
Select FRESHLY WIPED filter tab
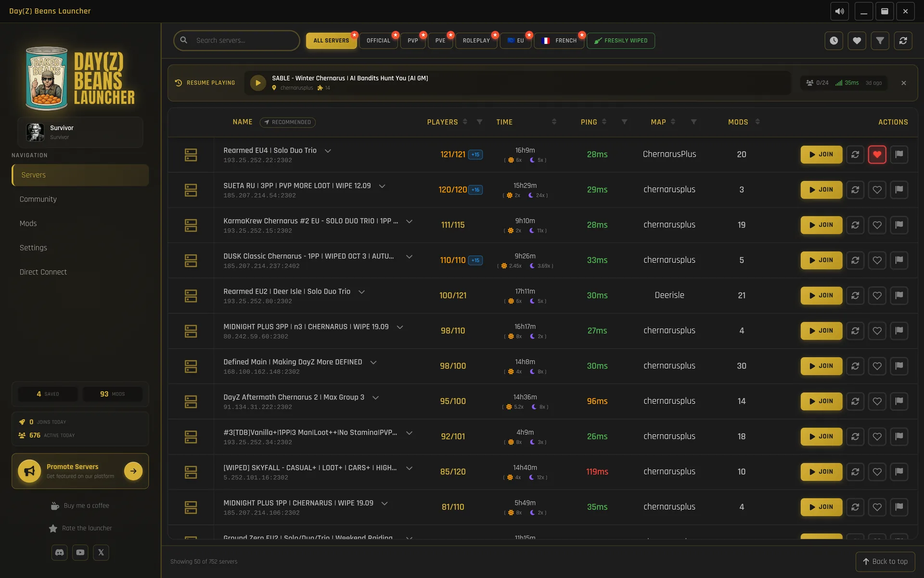(x=621, y=40)
